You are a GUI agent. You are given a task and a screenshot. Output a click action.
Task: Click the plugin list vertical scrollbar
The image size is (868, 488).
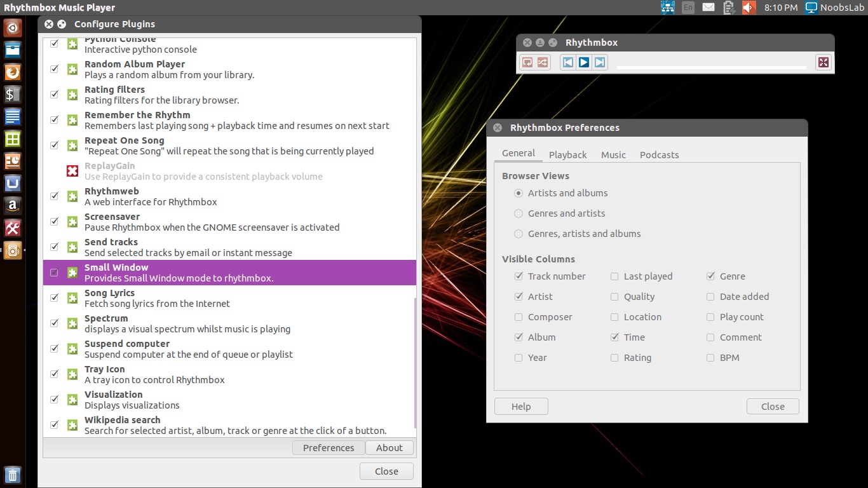pyautogui.click(x=415, y=362)
